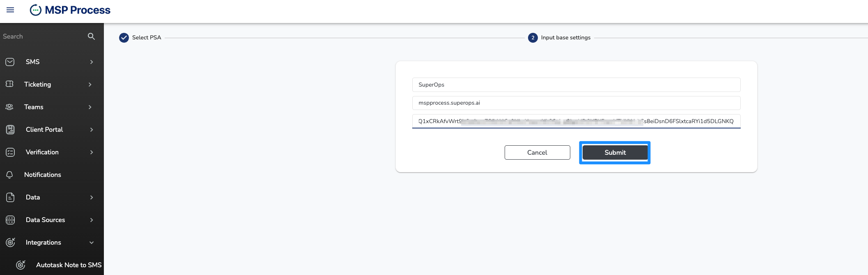Image resolution: width=868 pixels, height=275 pixels.
Task: Expand the Data Sources chevron
Action: [x=92, y=220]
